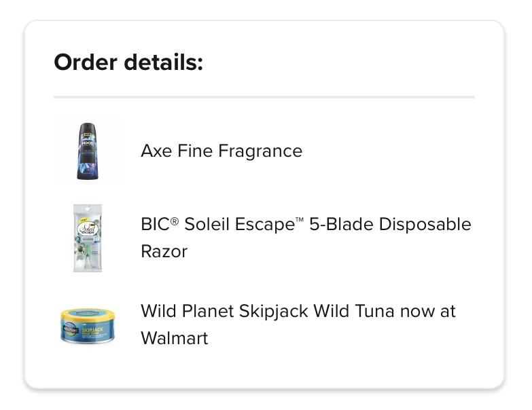Click the word "Walmart" in tuna listing
532x410 pixels.
coord(174,338)
